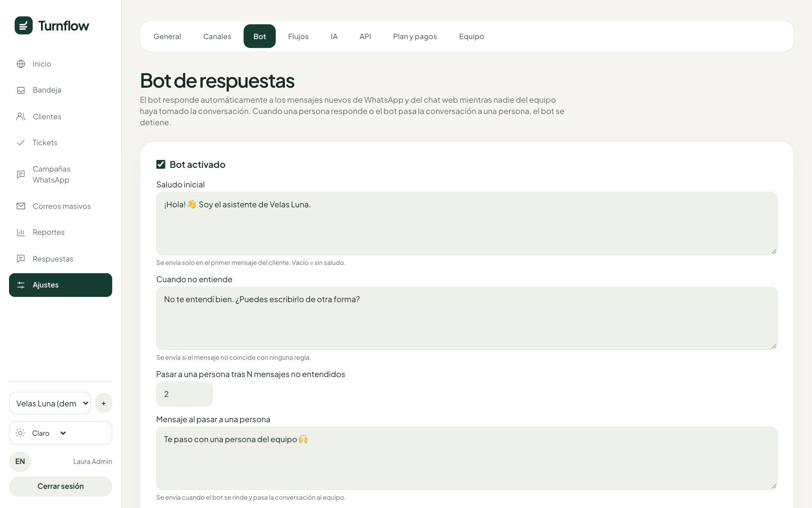This screenshot has height=508, width=812.
Task: Open the Flujos tab
Action: click(x=298, y=37)
